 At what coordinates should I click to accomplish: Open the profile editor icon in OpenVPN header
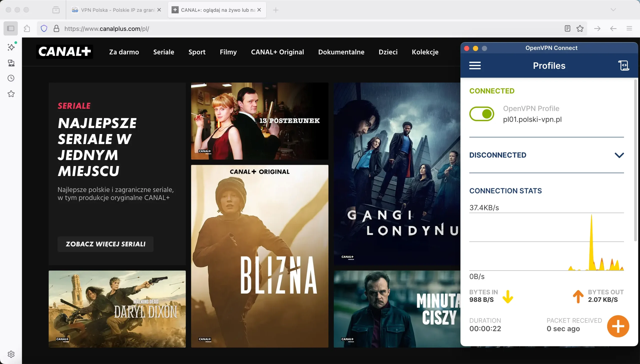pyautogui.click(x=623, y=65)
